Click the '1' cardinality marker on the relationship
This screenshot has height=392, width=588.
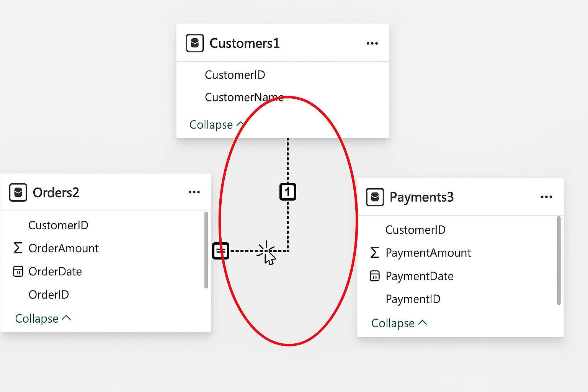(288, 192)
